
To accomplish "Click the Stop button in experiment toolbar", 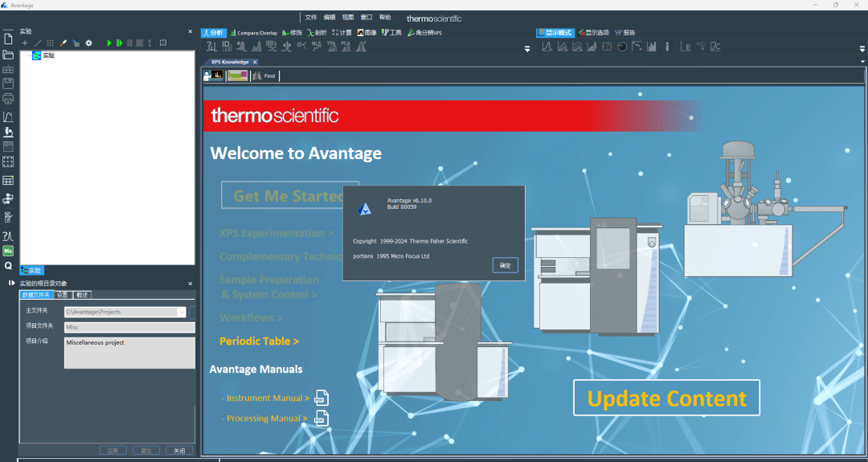I will pos(140,43).
